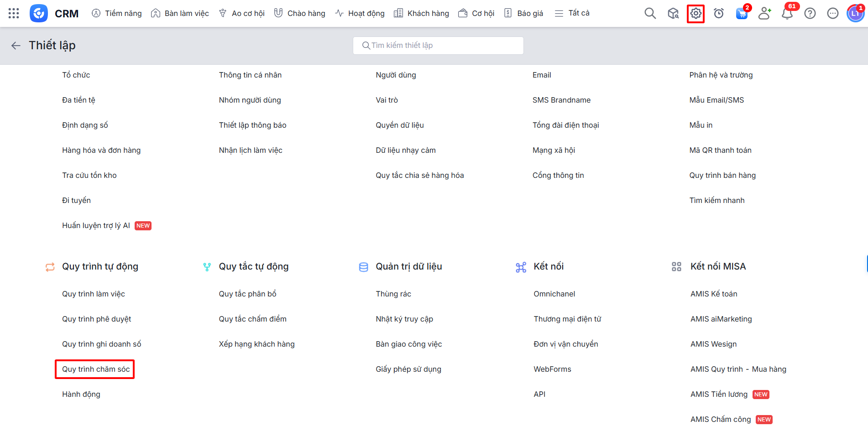Focus the Tìm kiếm thiết lập search field
The image size is (868, 426).
(438, 46)
